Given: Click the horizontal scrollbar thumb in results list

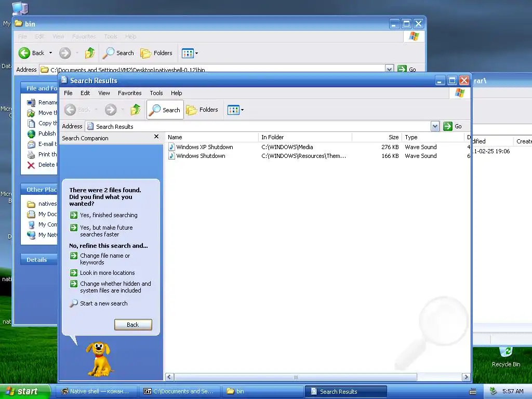Looking at the screenshot, I should click(296, 377).
